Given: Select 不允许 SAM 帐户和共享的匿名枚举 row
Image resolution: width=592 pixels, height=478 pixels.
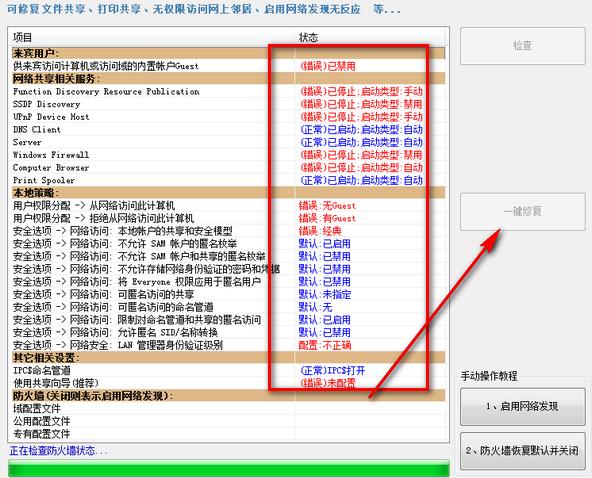Looking at the screenshot, I should pyautogui.click(x=228, y=256).
